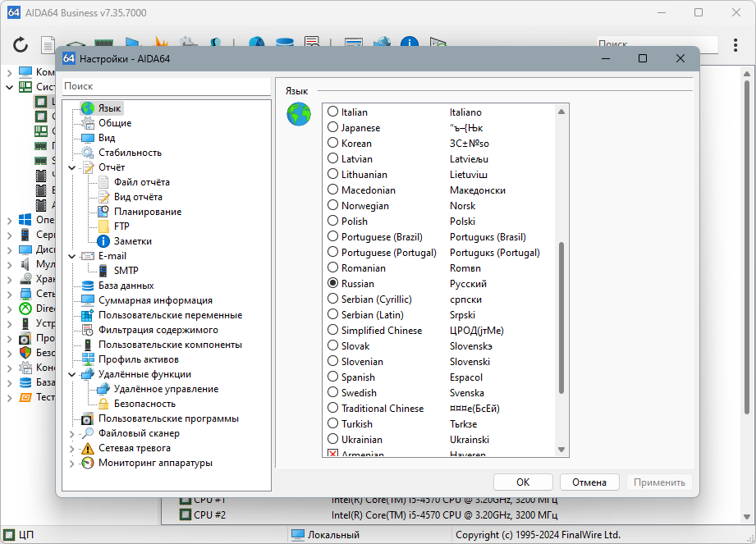Open Удалённое управление icon
The width and height of the screenshot is (756, 544).
(103, 389)
